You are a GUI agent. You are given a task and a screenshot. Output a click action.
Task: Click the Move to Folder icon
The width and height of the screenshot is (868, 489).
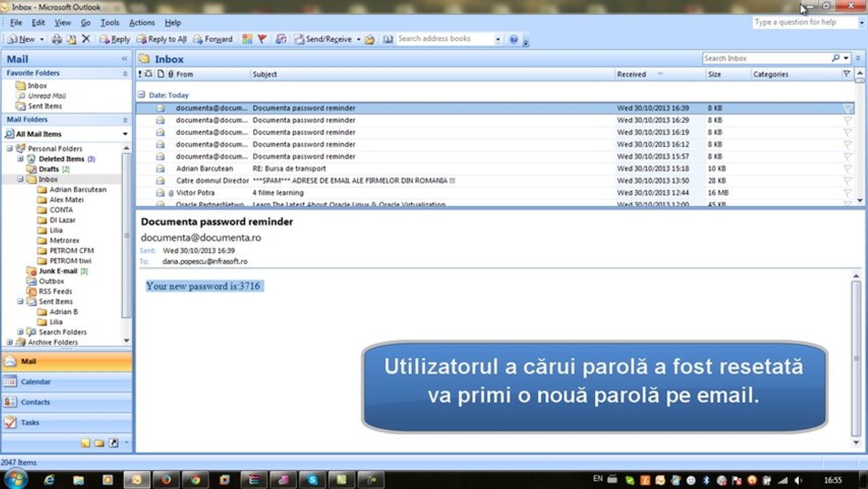coord(71,39)
